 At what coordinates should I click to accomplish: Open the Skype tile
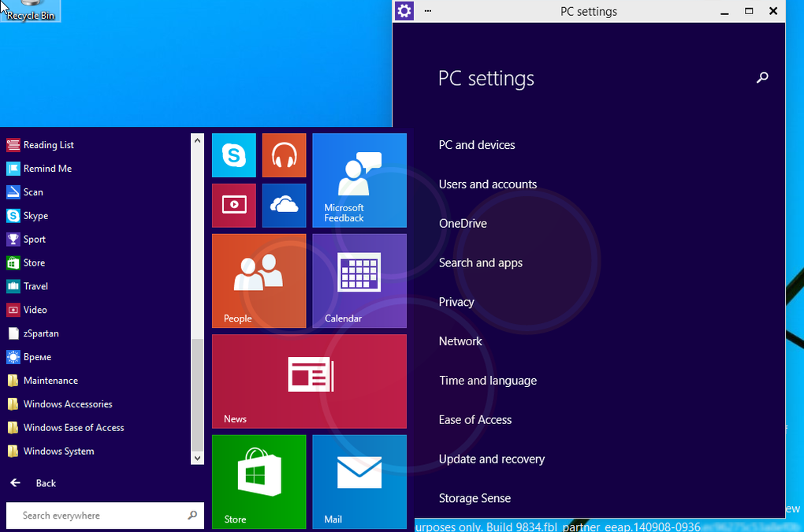(234, 155)
